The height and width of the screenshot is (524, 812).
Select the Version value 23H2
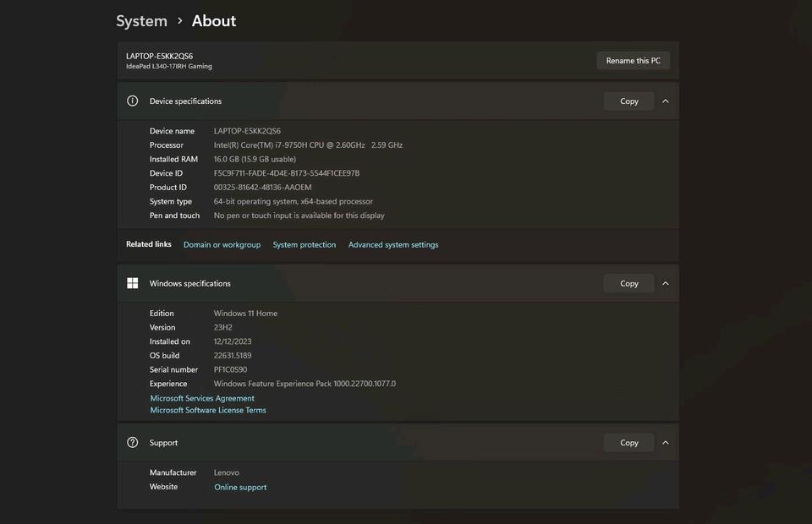tap(222, 327)
